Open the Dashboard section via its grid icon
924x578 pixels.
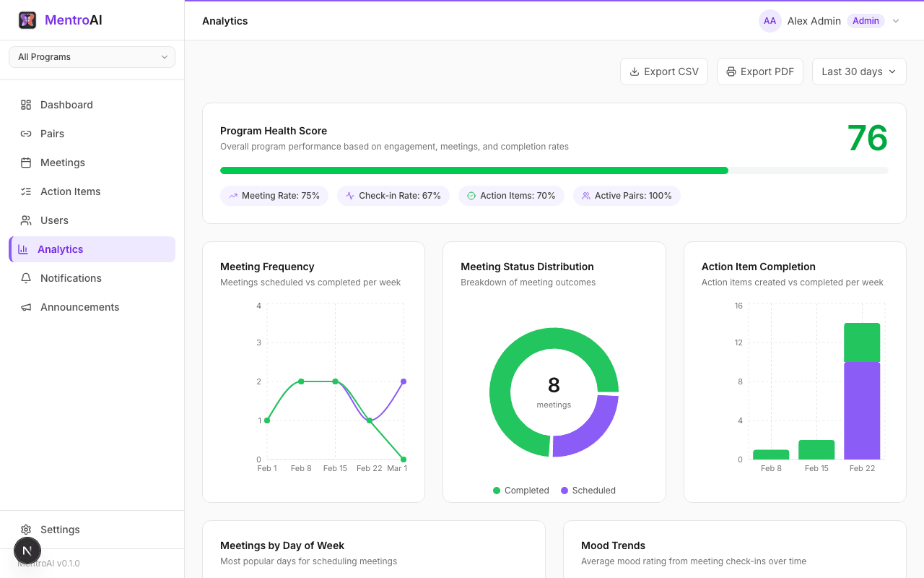[25, 104]
